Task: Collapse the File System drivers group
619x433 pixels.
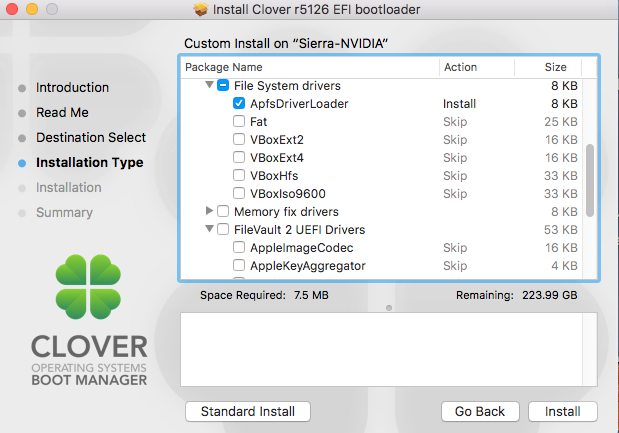Action: pos(210,84)
